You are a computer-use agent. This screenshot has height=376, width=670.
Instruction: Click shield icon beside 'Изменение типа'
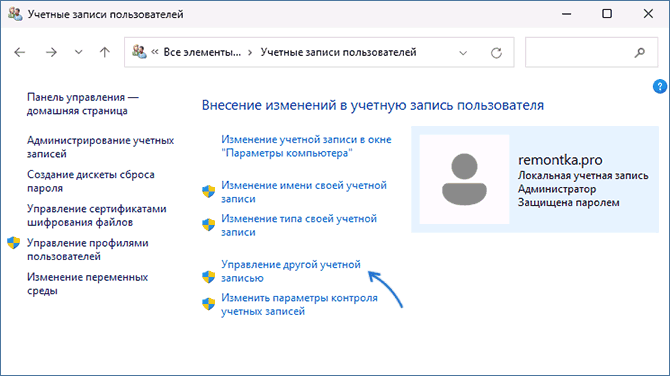point(209,225)
